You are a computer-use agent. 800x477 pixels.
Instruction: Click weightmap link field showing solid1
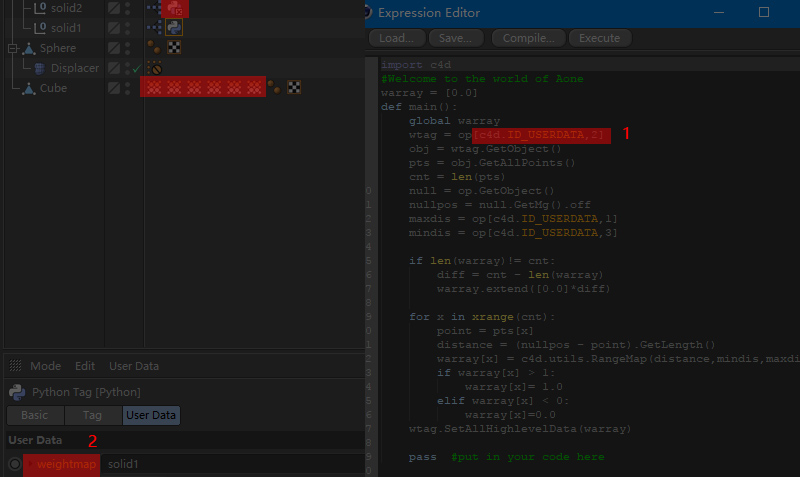(x=233, y=464)
